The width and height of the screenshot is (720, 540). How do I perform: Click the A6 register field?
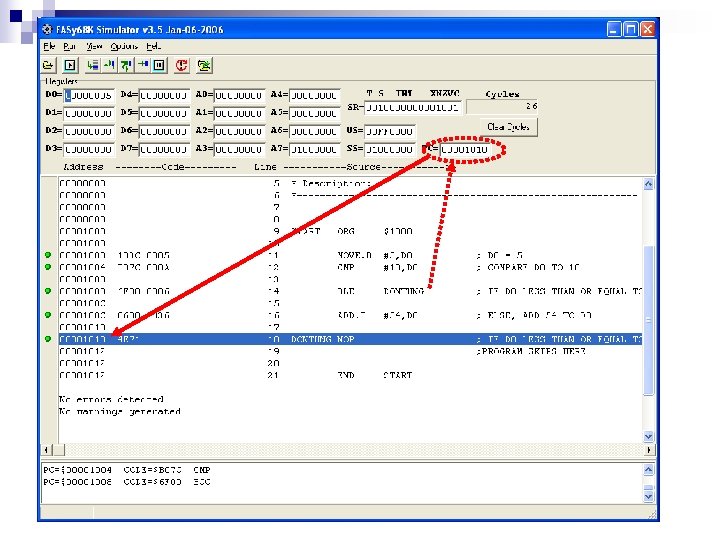point(315,131)
